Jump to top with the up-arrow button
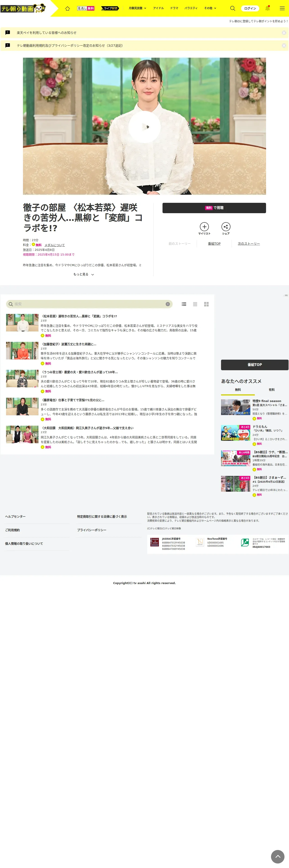The image size is (289, 868). tap(278, 856)
